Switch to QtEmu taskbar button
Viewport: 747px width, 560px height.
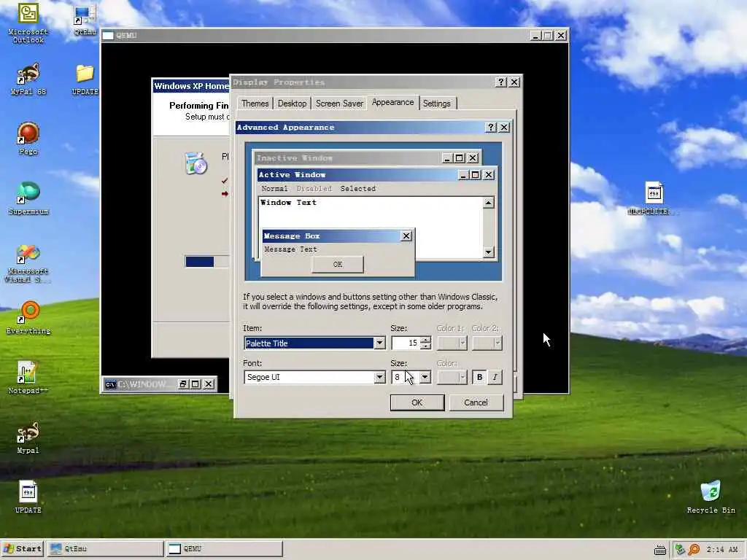(105, 548)
